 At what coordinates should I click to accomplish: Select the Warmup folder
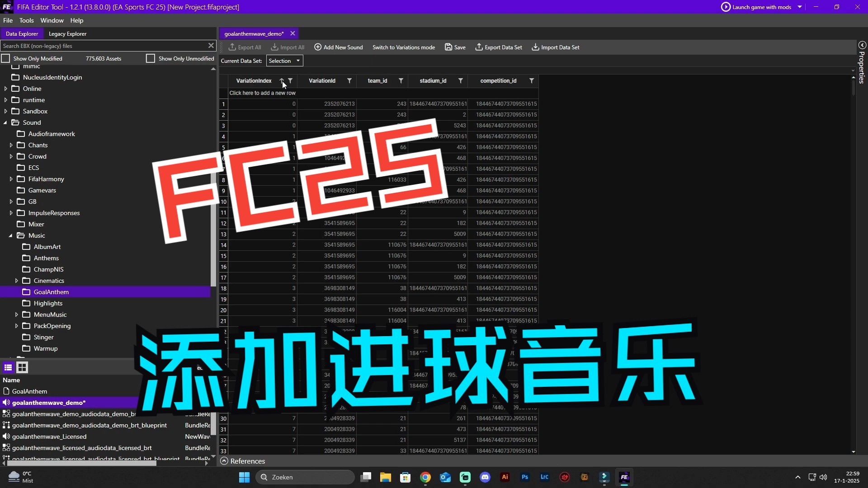[x=46, y=348]
